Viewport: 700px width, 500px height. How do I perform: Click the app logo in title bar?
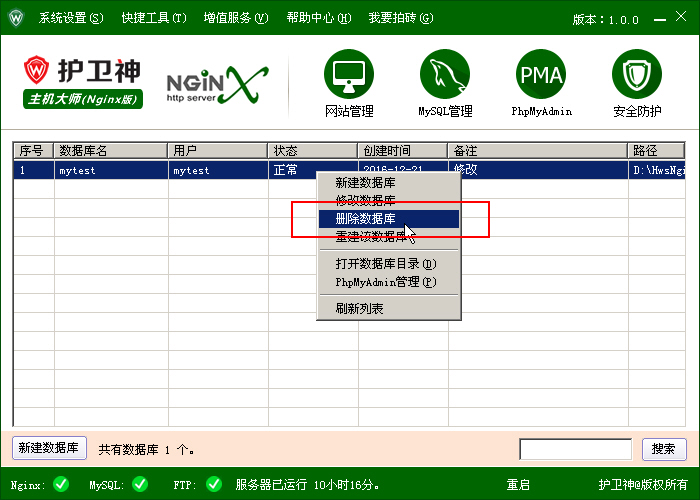[16, 18]
